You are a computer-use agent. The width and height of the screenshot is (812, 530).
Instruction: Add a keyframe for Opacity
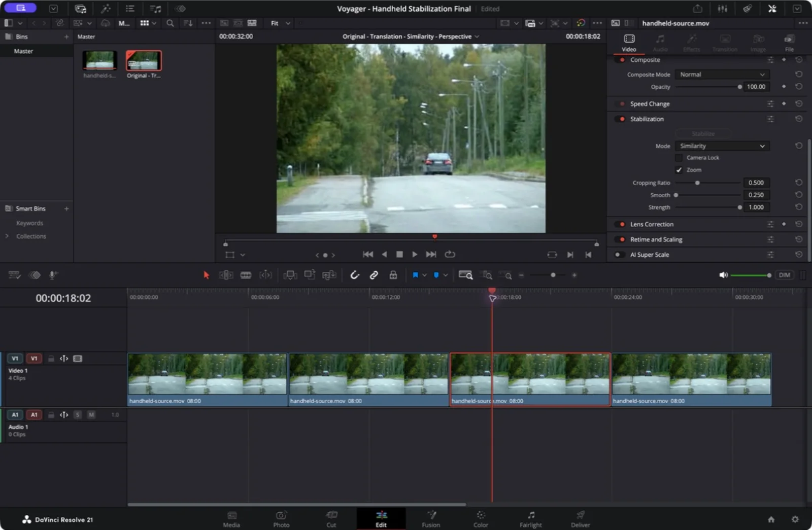coord(784,87)
